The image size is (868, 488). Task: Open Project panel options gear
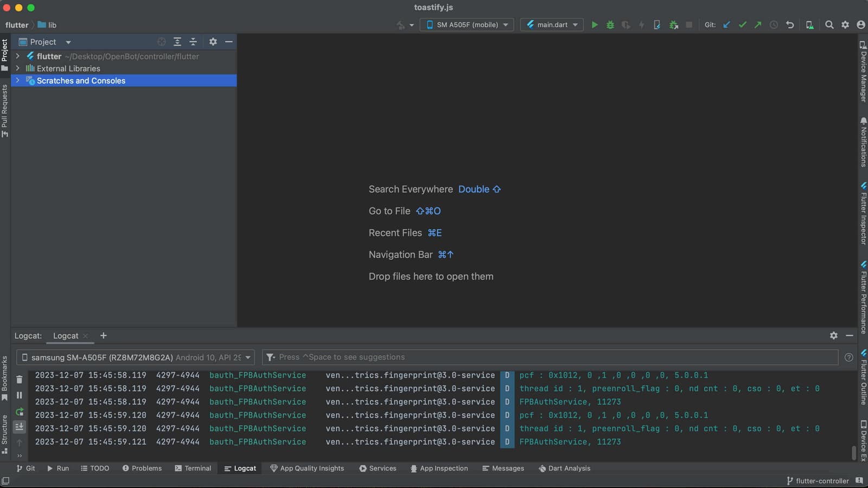(x=213, y=42)
